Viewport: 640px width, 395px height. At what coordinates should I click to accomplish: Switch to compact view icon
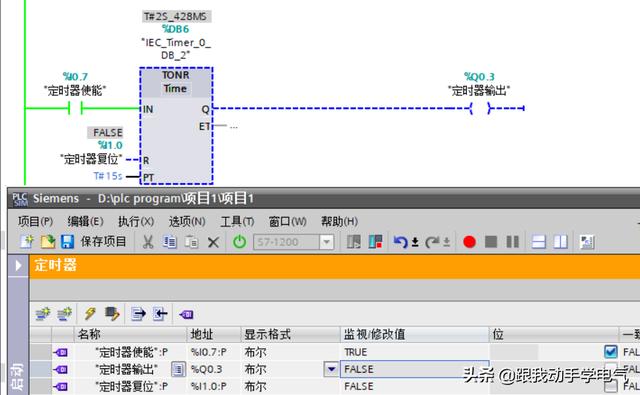click(x=353, y=242)
